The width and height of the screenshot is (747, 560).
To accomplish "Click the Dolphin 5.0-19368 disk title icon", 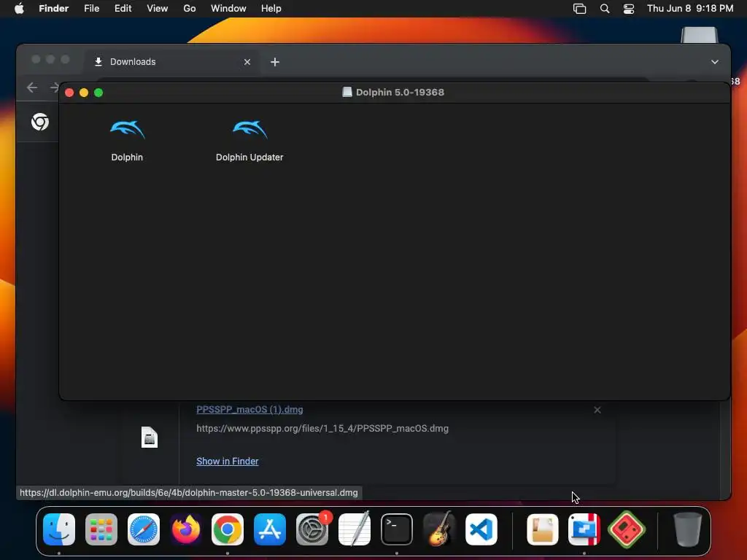I will pos(347,93).
